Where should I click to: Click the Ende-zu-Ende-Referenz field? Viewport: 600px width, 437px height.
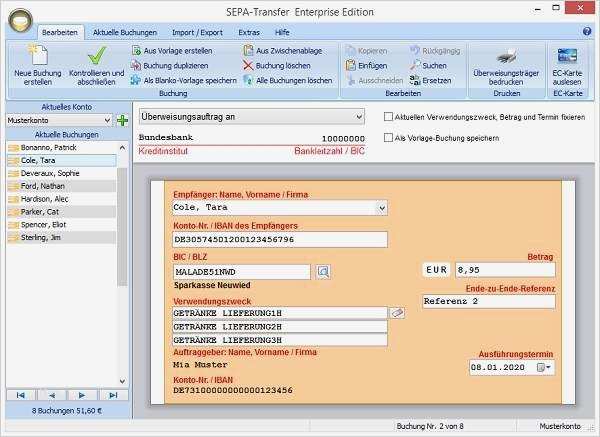click(489, 301)
